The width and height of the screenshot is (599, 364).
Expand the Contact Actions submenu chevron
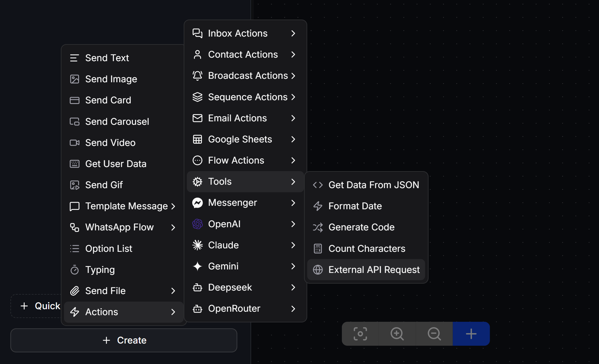click(293, 55)
